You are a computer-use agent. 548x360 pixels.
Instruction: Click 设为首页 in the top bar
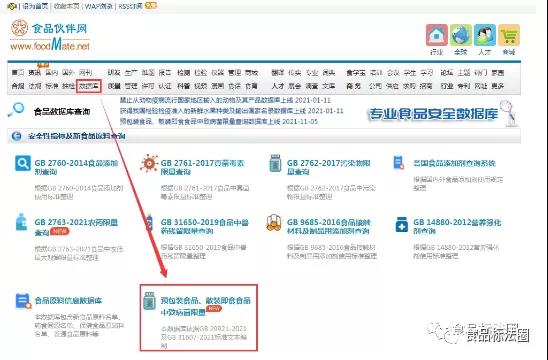point(35,6)
